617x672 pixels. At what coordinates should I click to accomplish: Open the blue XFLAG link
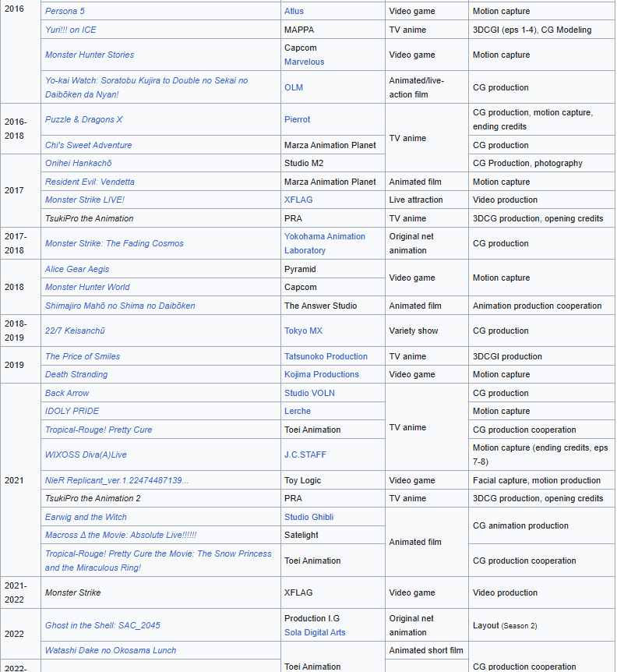298,200
